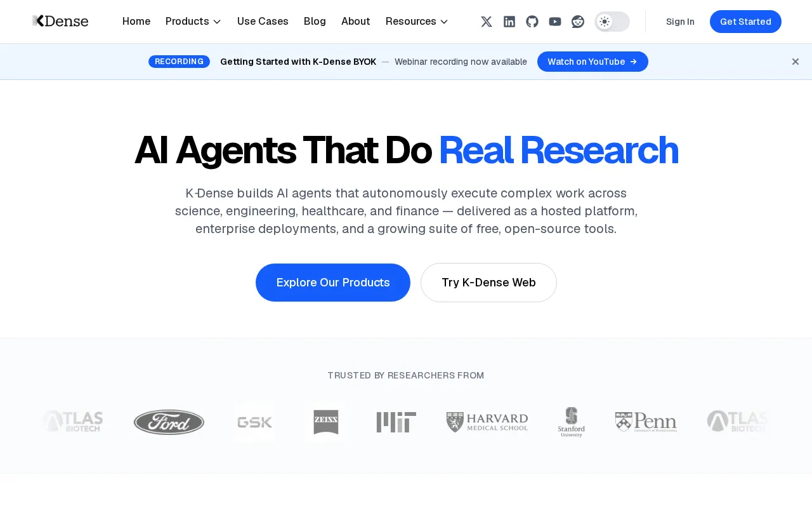Screen dimensions: 812x508
Task: Open the YouTube channel icon
Action: click(555, 22)
